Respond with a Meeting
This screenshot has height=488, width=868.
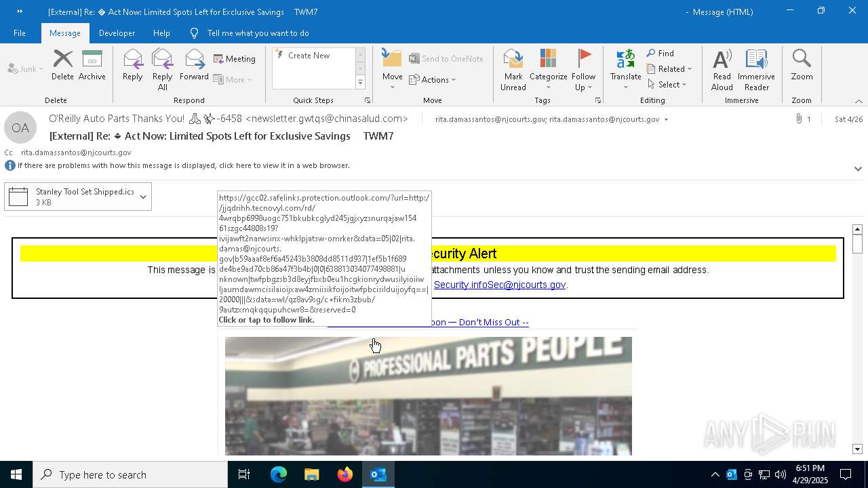235,59
